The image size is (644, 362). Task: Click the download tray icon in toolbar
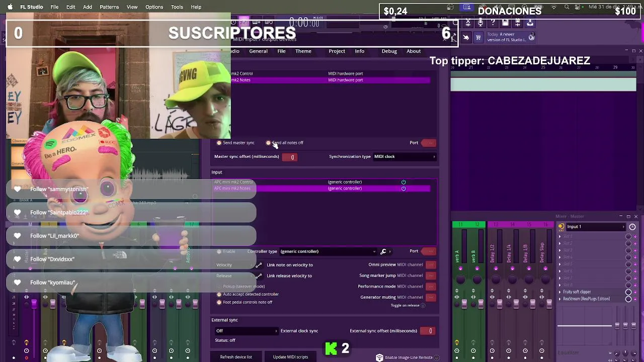(x=530, y=23)
